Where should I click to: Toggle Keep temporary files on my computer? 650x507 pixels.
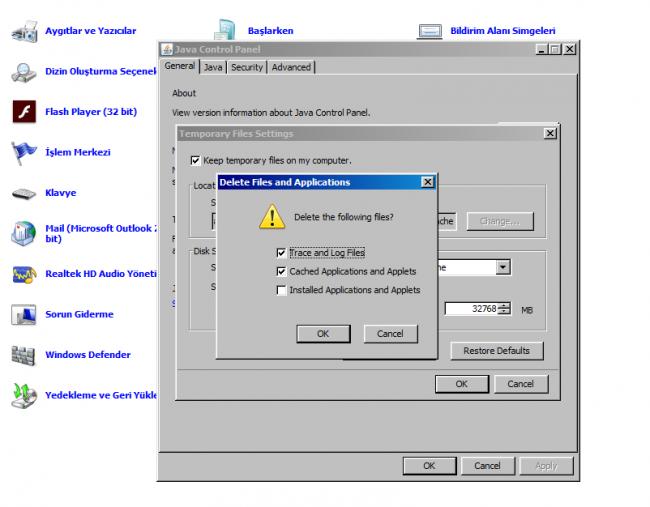pos(195,160)
